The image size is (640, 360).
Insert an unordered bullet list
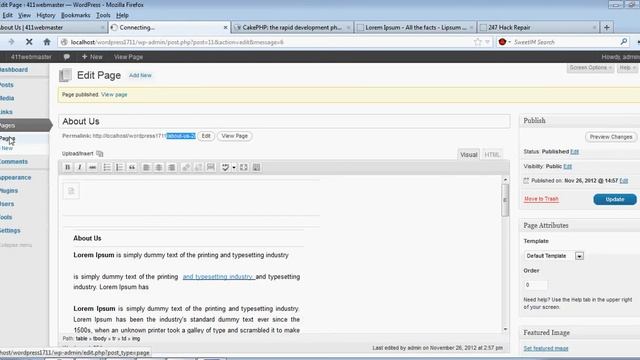tap(107, 167)
